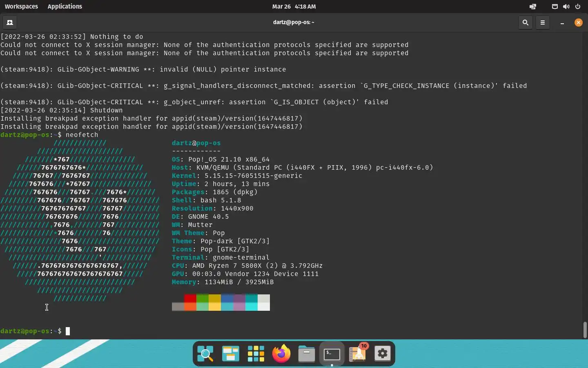Close the terminal window
The width and height of the screenshot is (588, 368).
tap(579, 22)
